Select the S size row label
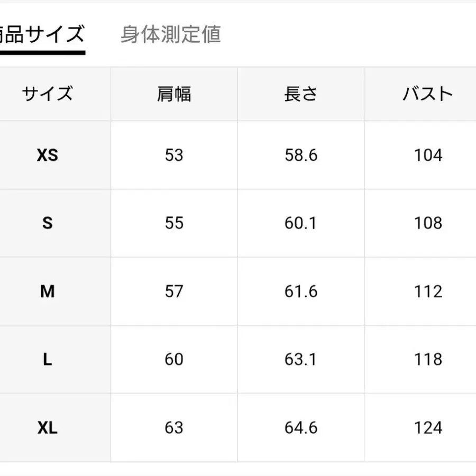476x476 pixels. [48, 223]
